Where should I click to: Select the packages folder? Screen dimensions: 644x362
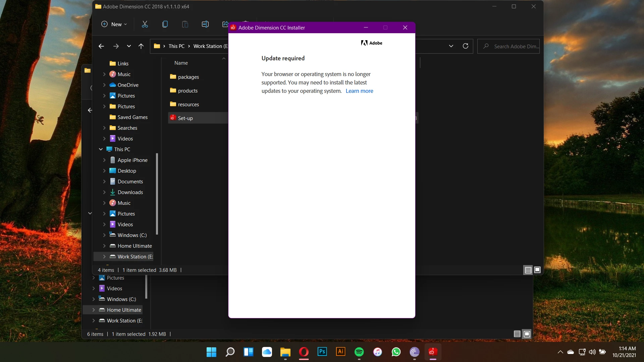[188, 77]
